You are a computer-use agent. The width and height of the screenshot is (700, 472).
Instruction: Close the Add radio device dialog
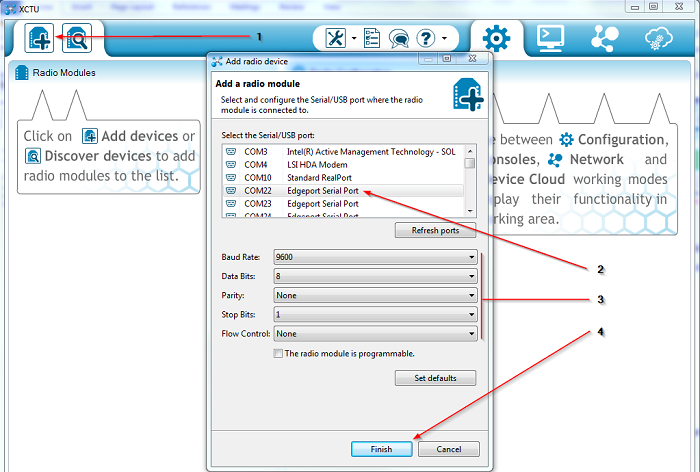click(472, 58)
